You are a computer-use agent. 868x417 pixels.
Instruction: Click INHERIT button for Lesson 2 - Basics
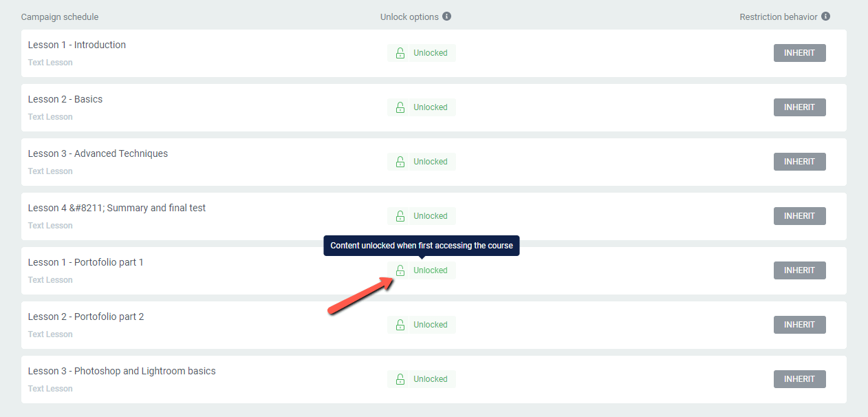coord(799,107)
